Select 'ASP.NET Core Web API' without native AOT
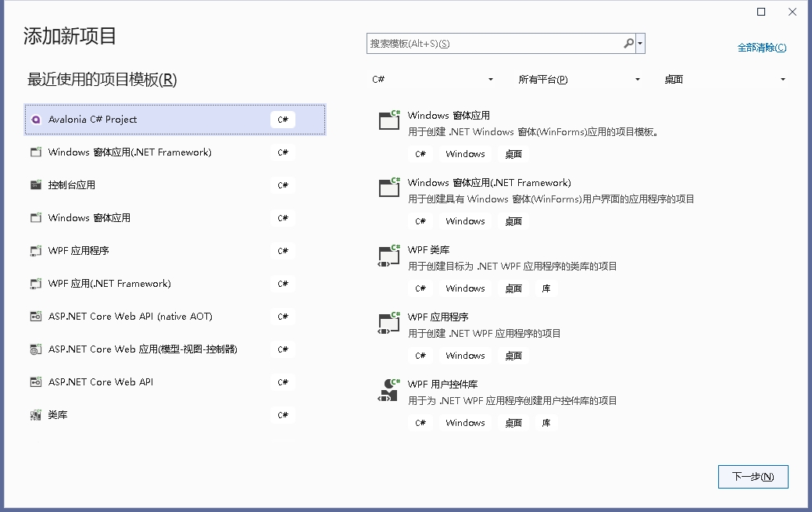 click(x=175, y=382)
